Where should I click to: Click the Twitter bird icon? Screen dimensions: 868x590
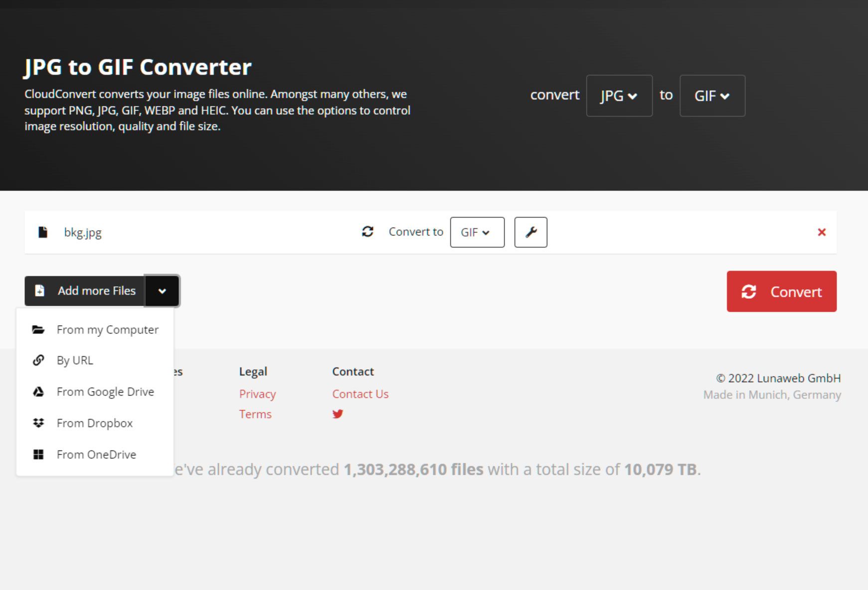tap(338, 414)
